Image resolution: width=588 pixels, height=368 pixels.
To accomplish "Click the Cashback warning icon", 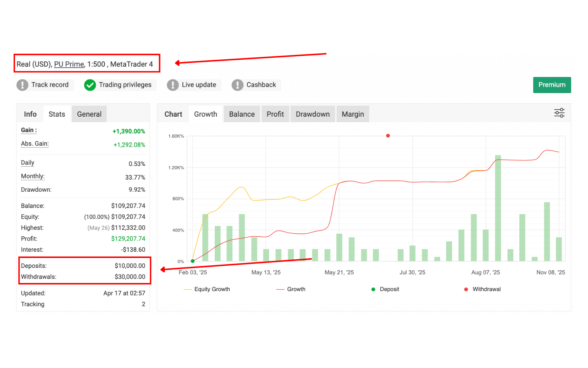I will coord(237,85).
